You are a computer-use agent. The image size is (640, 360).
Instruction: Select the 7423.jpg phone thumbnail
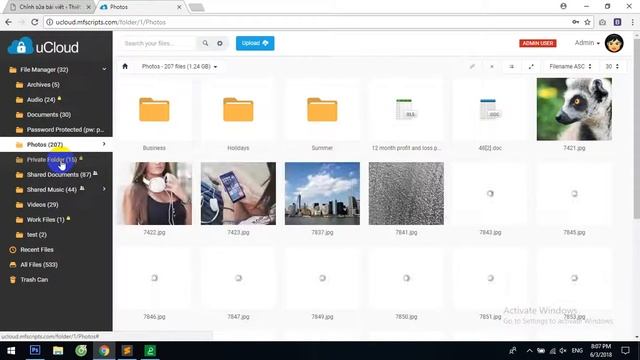[238, 193]
